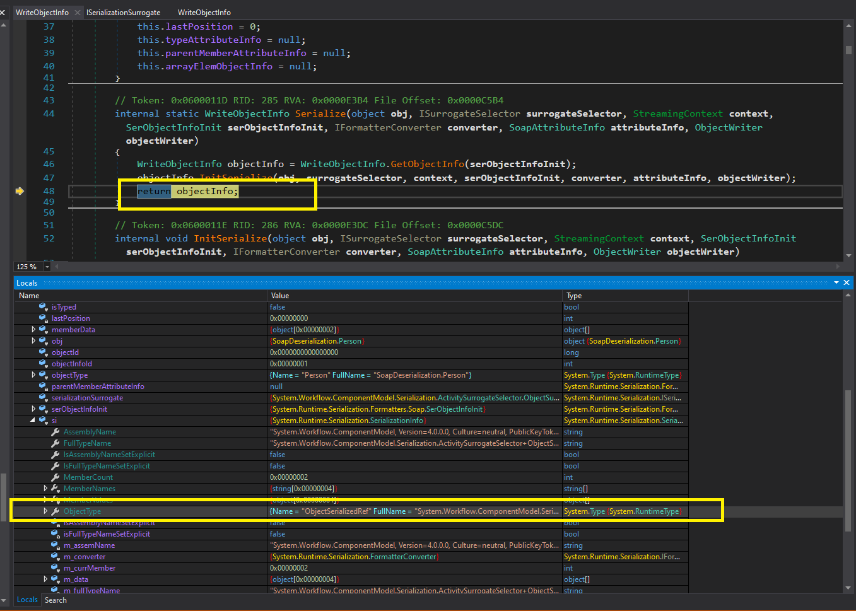Click the wrench icon beside IsAssemblyNameSetExplicit
This screenshot has width=856, height=616.
pos(56,455)
